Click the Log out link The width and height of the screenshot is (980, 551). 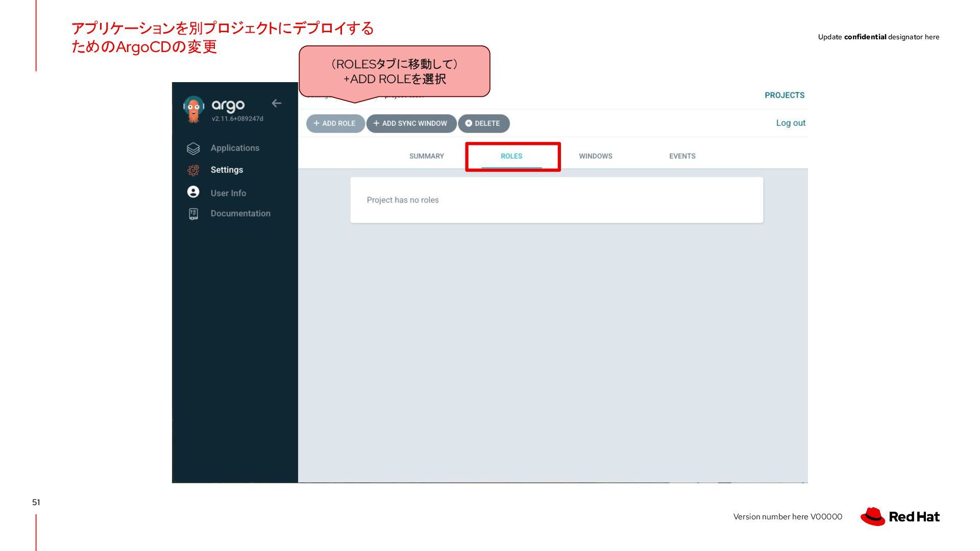[791, 123]
